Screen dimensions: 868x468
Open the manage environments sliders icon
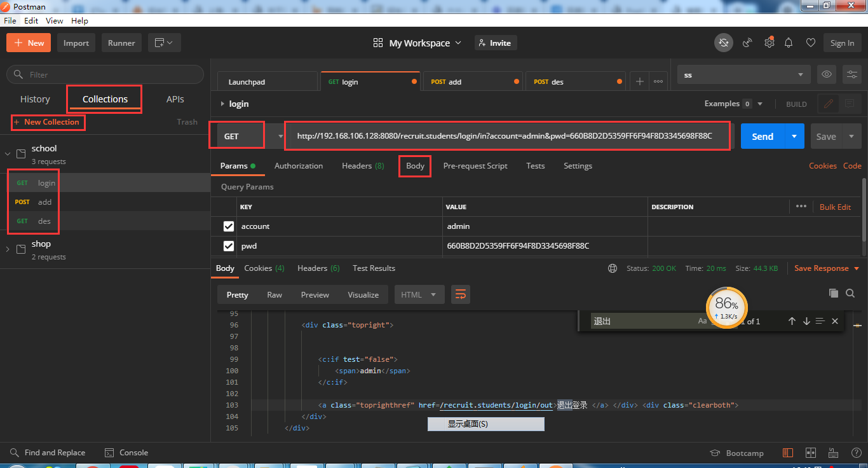(x=851, y=74)
